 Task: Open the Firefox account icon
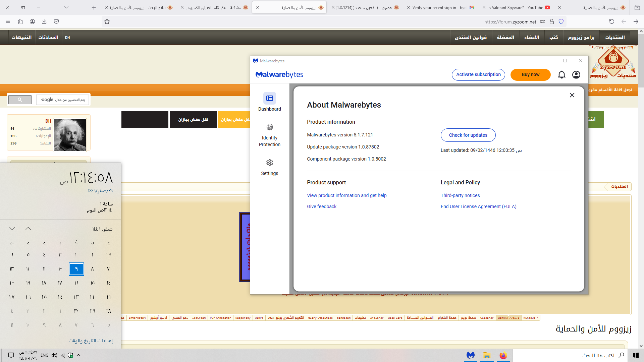(32, 21)
